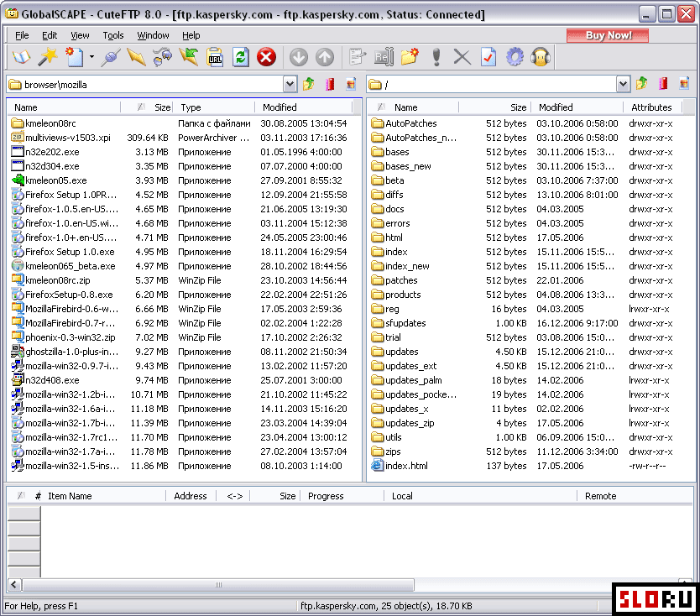
Task: Expand the New document dropdown arrow
Action: pyautogui.click(x=91, y=57)
